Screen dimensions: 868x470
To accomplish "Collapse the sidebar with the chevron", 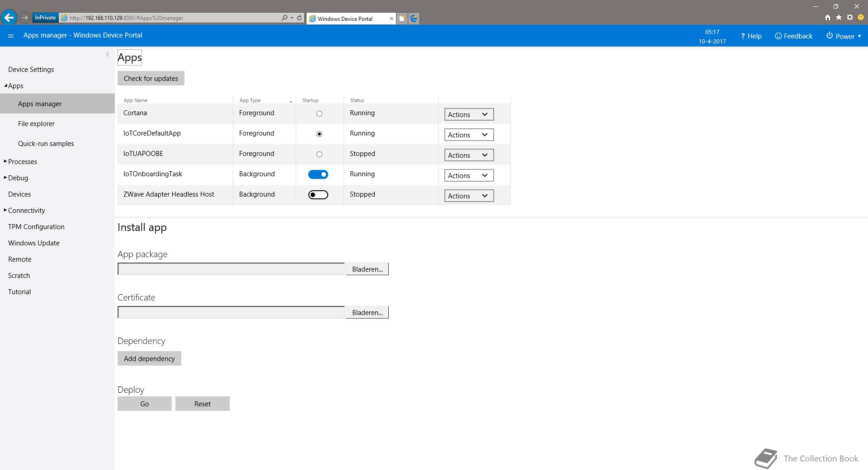I will coord(107,54).
